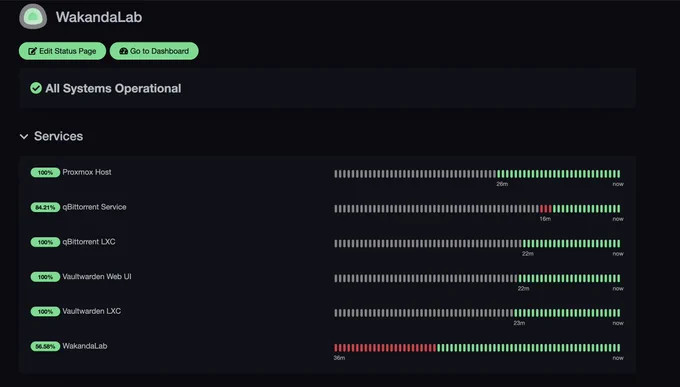This screenshot has height=387, width=680.
Task: Click Vaultwarden LXC 100% uptime badge
Action: pyautogui.click(x=45, y=312)
